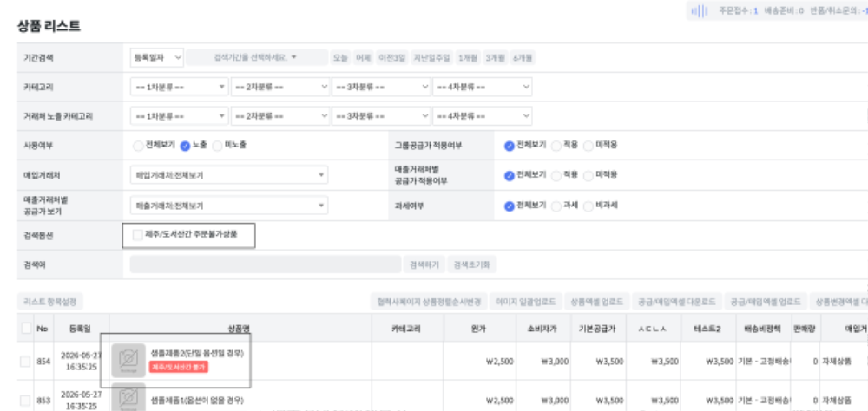Open the 매출거래처:전체보기 dropdown
The image size is (868, 411).
[x=229, y=205]
